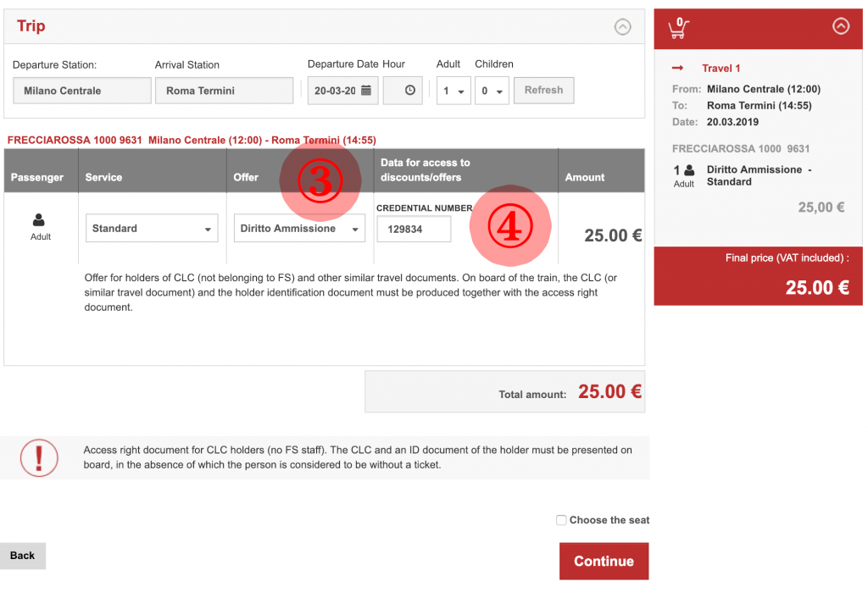Click the Amount column header
Viewport: 868px width, 598px height.
[585, 177]
